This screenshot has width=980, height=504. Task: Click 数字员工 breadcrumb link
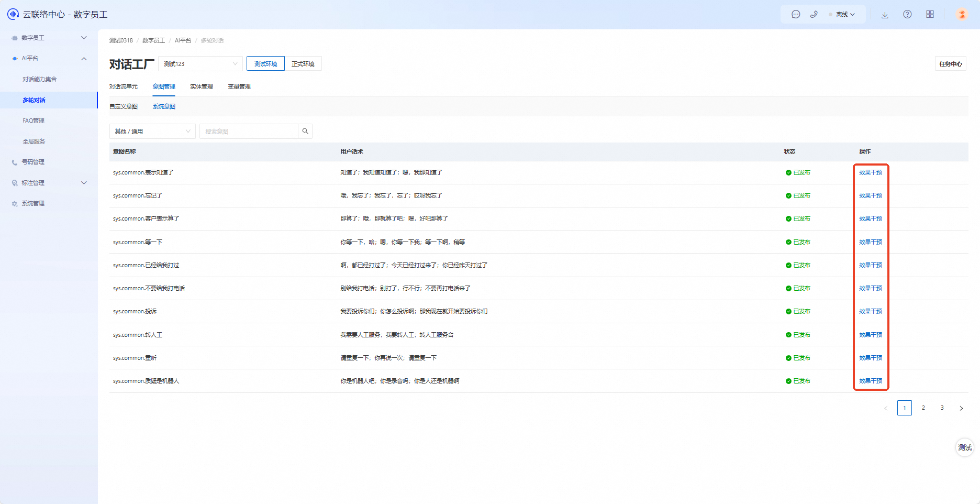pyautogui.click(x=153, y=40)
